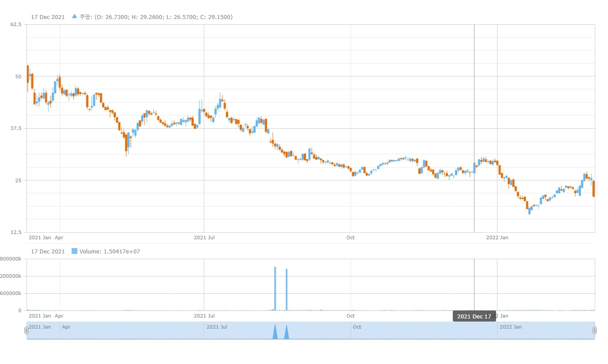Click the "2021 Dec 17" crosshair date tooltip
The width and height of the screenshot is (608, 364).
pos(474,316)
